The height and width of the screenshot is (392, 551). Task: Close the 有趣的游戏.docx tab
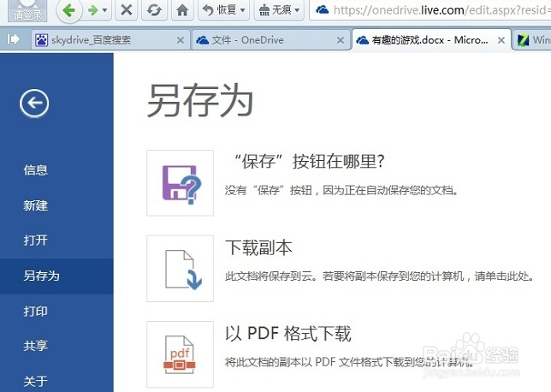point(501,40)
